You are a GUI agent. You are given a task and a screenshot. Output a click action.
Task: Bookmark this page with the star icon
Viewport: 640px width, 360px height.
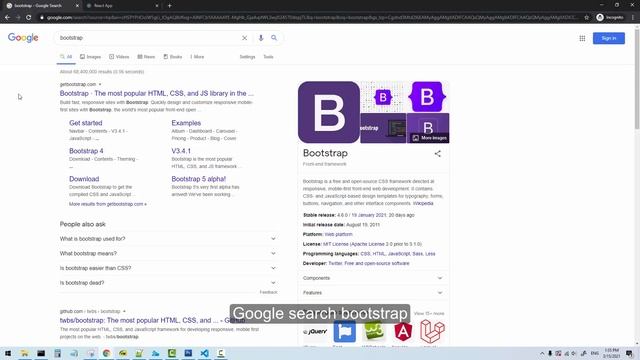587,17
